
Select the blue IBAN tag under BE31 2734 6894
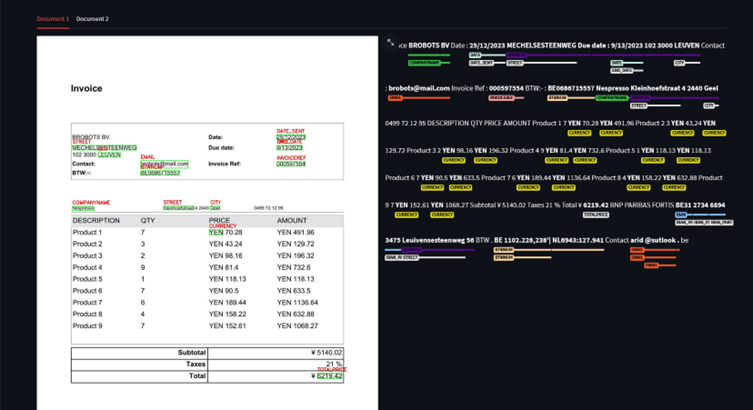tap(681, 214)
